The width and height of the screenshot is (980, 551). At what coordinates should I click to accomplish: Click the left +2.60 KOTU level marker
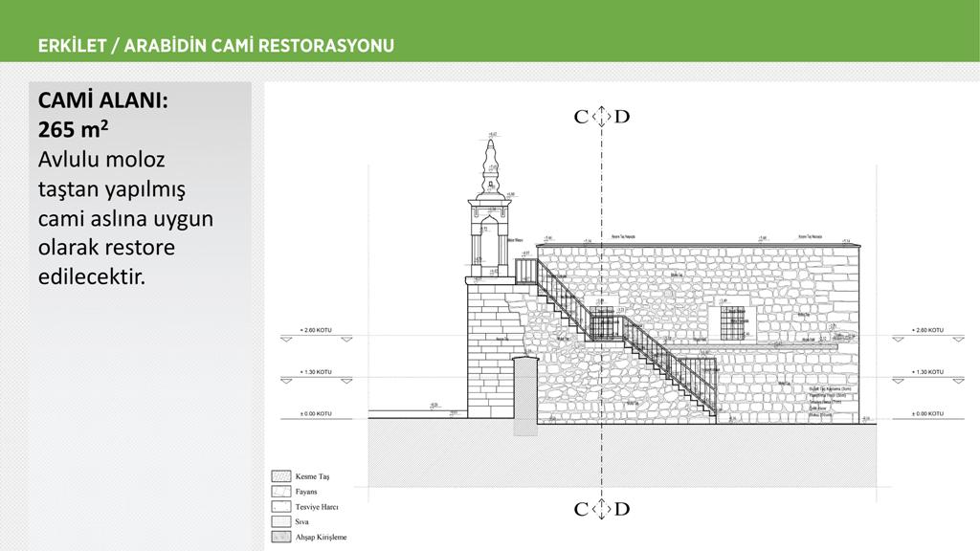316,331
